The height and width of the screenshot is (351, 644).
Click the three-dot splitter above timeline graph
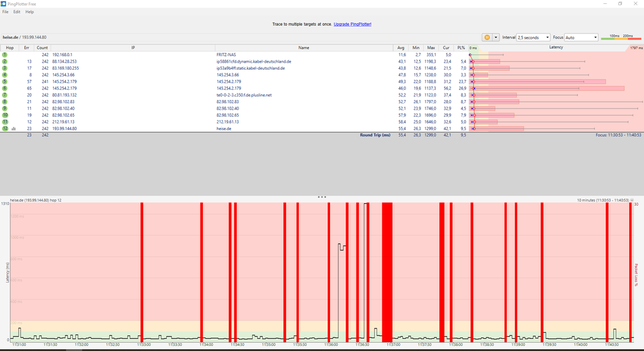[x=322, y=197]
